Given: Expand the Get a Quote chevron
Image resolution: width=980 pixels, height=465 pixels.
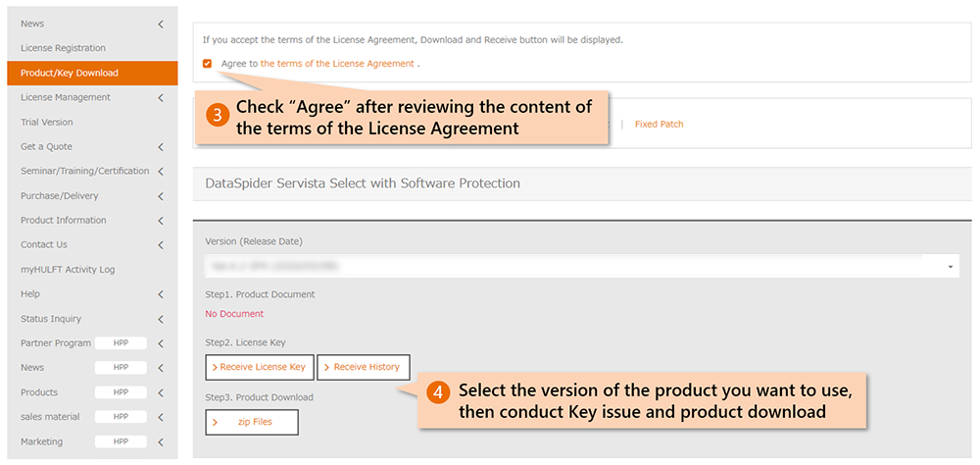Looking at the screenshot, I should 161,147.
